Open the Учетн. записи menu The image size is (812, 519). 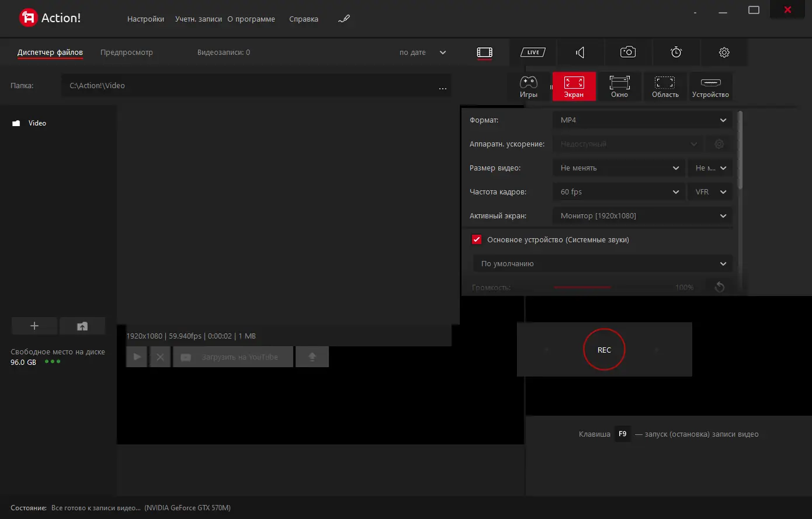pyautogui.click(x=199, y=19)
